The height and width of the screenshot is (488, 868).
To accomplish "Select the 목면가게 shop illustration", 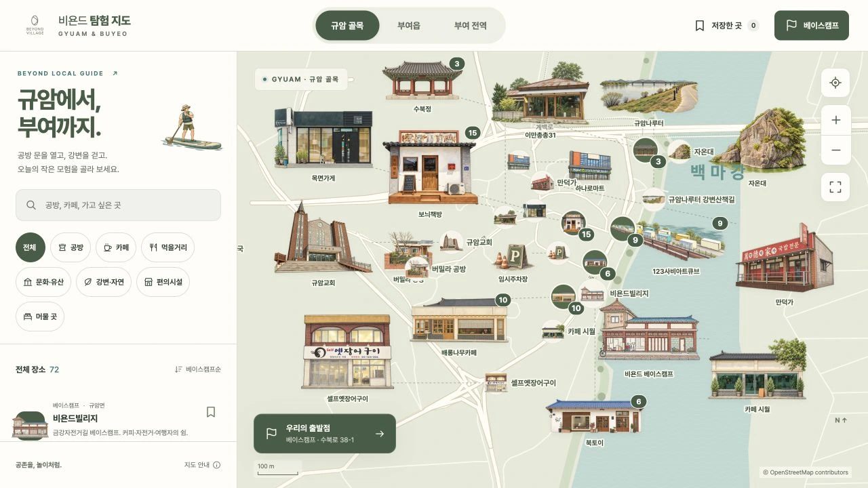I will pos(323,138).
